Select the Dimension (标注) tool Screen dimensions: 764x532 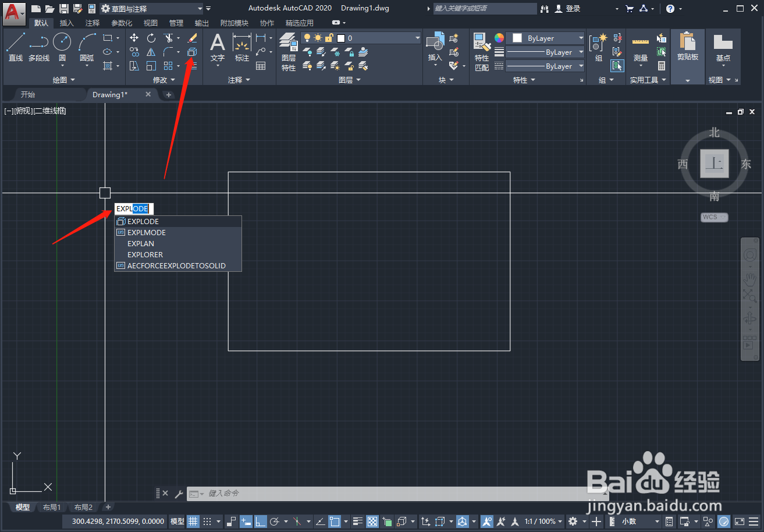pos(242,48)
